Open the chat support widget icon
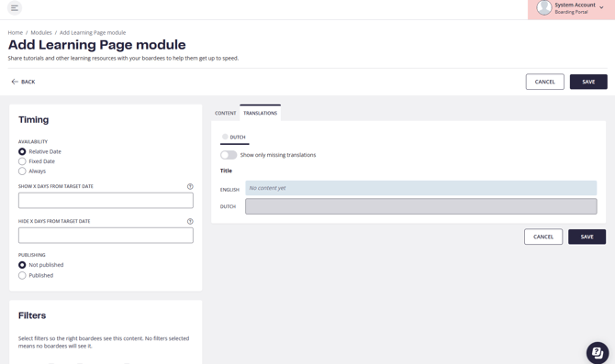Image resolution: width=615 pixels, height=364 pixels. 598,353
